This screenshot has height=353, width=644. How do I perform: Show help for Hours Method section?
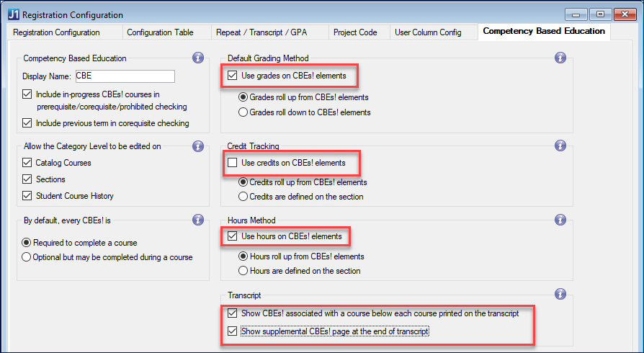(560, 220)
